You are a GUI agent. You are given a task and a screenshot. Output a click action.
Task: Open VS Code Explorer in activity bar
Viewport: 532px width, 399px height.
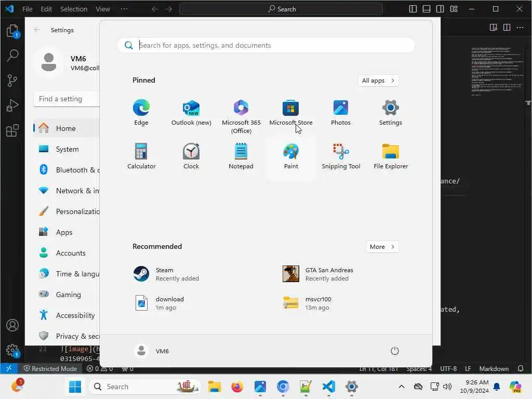[x=12, y=31]
